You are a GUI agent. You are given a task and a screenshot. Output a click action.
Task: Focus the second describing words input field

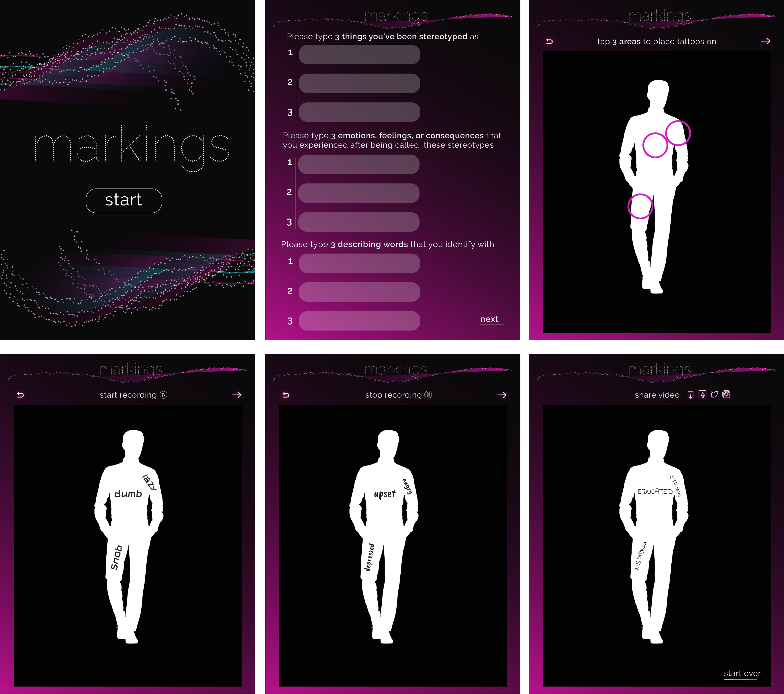(359, 292)
